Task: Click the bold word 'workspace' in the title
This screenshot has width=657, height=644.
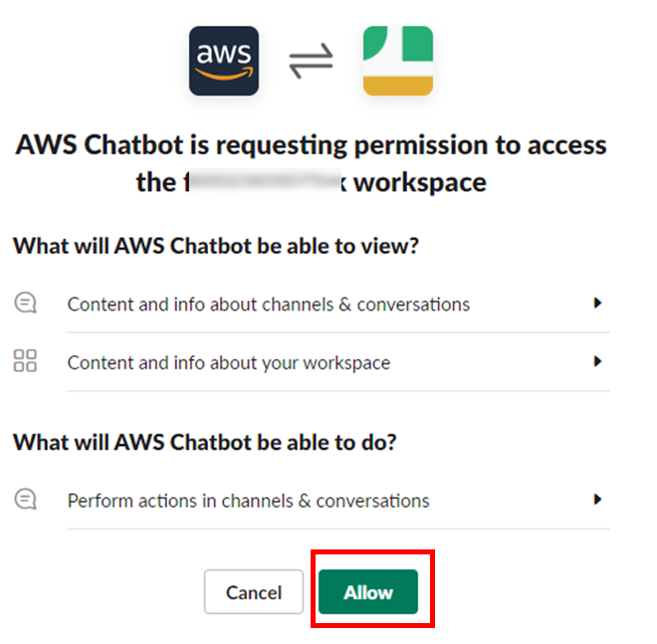Action: click(420, 183)
